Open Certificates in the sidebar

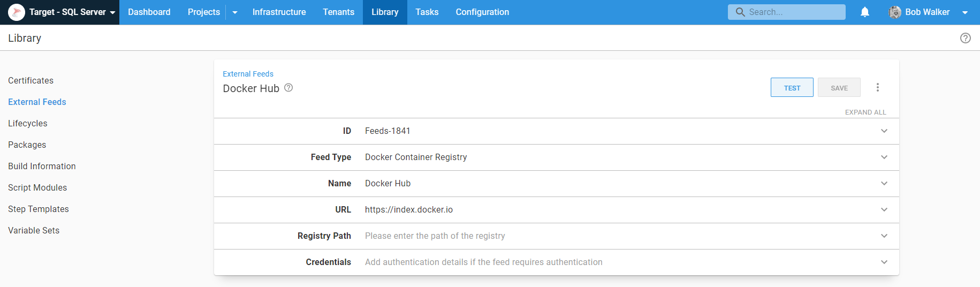(31, 80)
